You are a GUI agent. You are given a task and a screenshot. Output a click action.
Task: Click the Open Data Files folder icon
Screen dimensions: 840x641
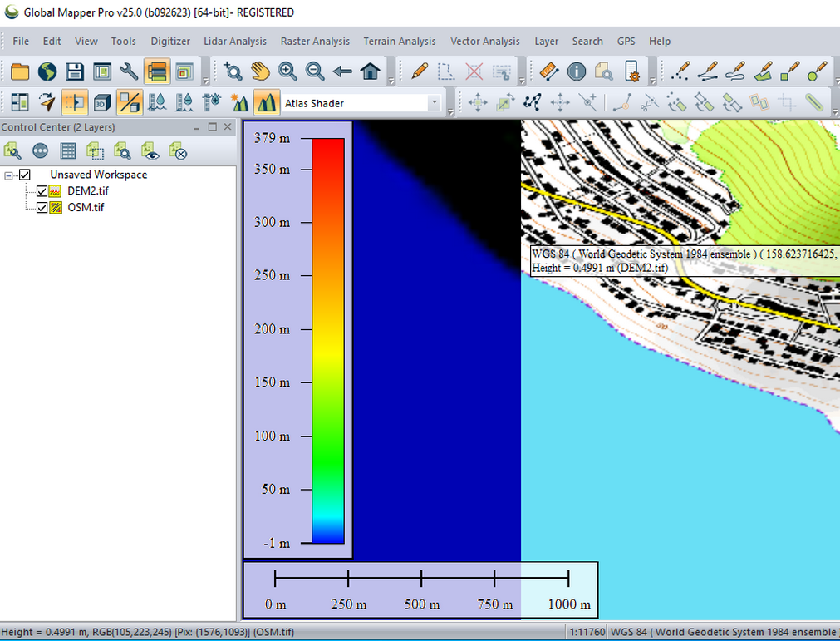[x=19, y=71]
